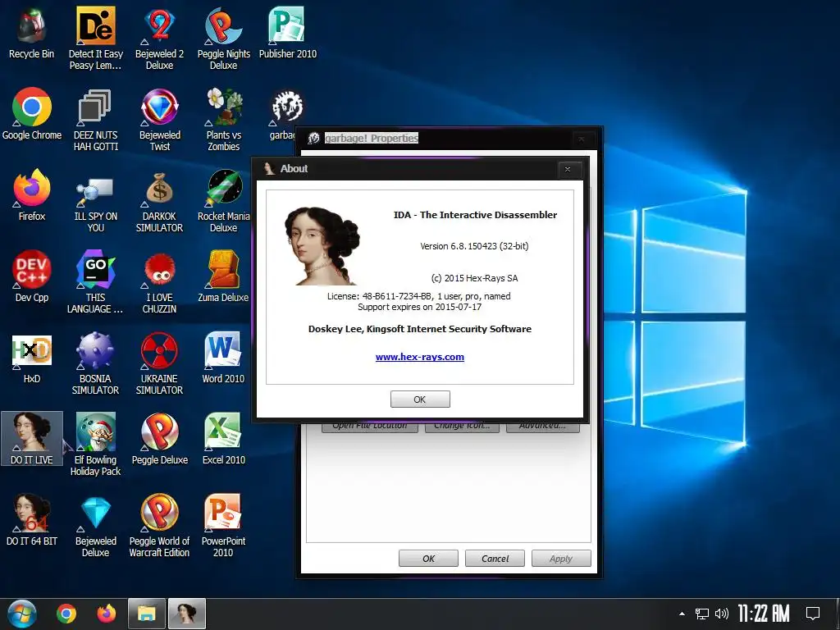This screenshot has width=840, height=630.
Task: Select Rocket Mania Deluxe icon
Action: click(223, 202)
